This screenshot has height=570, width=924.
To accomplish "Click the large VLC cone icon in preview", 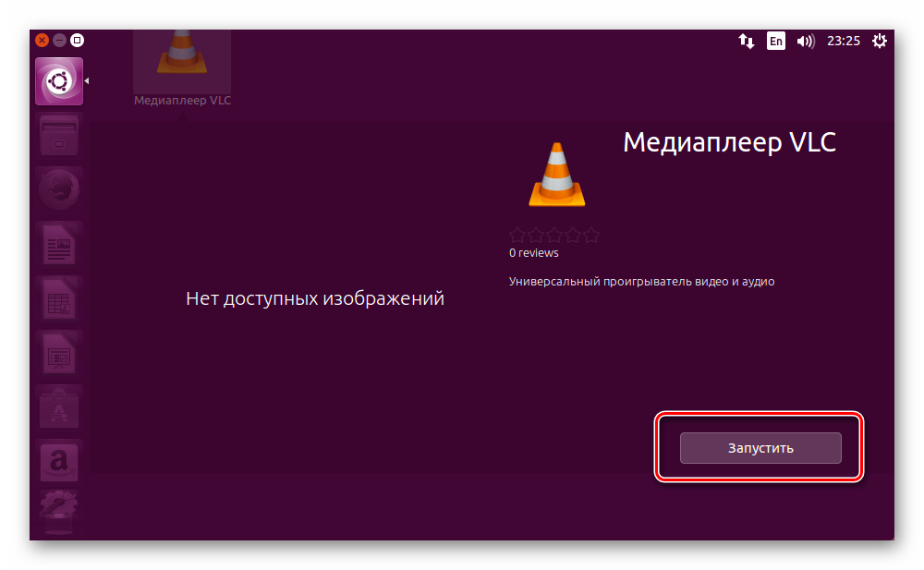I will click(x=557, y=175).
